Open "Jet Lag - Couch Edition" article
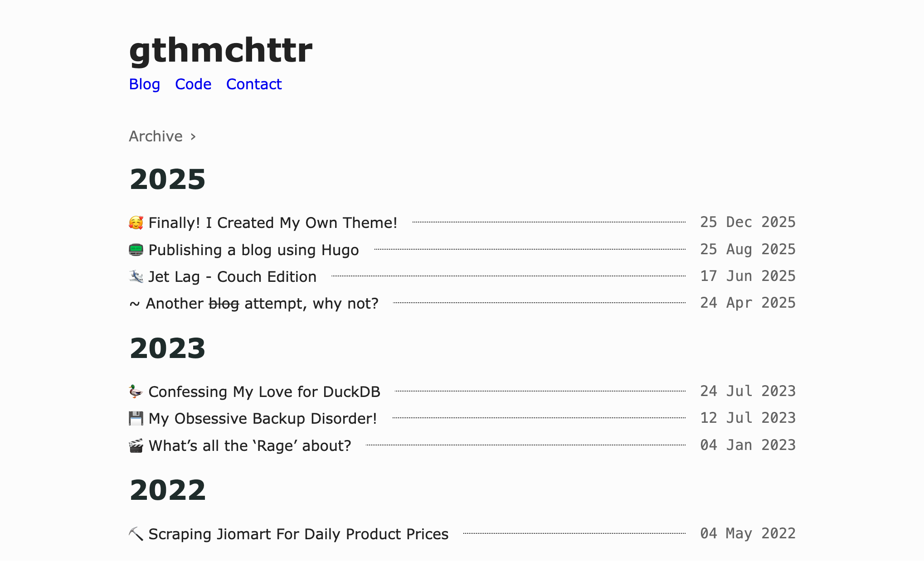924x561 pixels. click(x=232, y=276)
